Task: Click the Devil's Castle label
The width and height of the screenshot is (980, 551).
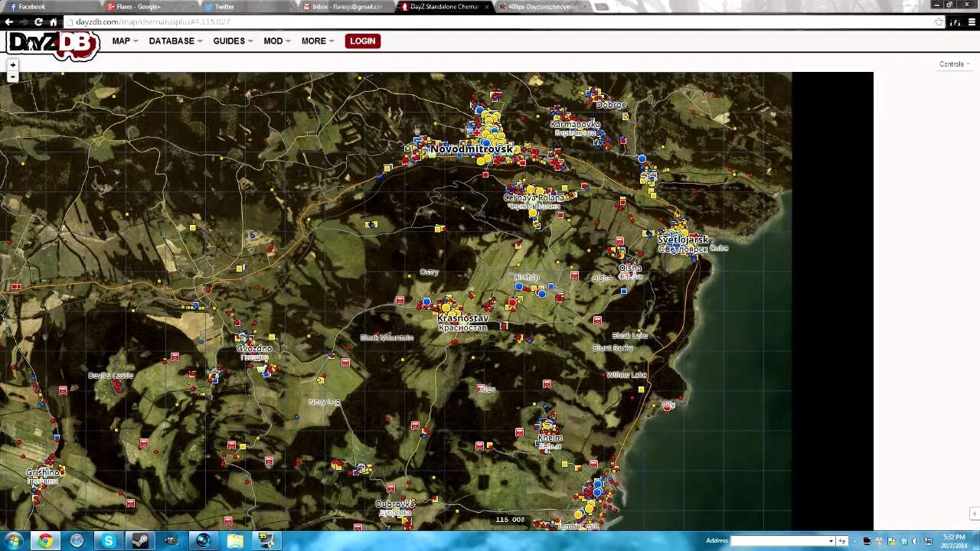Action: pos(110,376)
